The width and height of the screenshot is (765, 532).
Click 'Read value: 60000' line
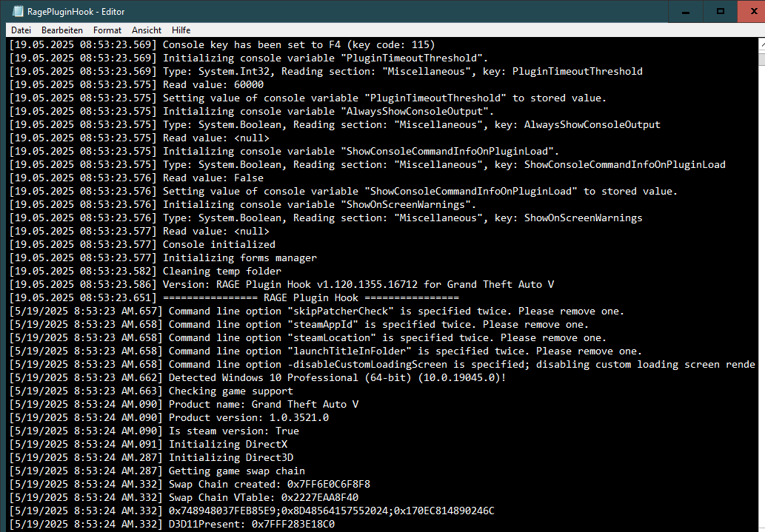click(x=136, y=85)
